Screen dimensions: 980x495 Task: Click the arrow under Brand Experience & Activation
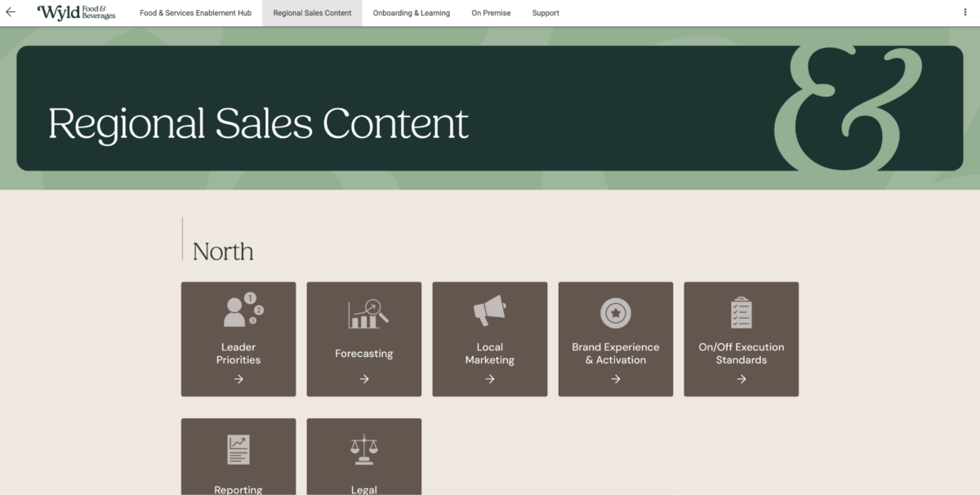click(x=616, y=379)
